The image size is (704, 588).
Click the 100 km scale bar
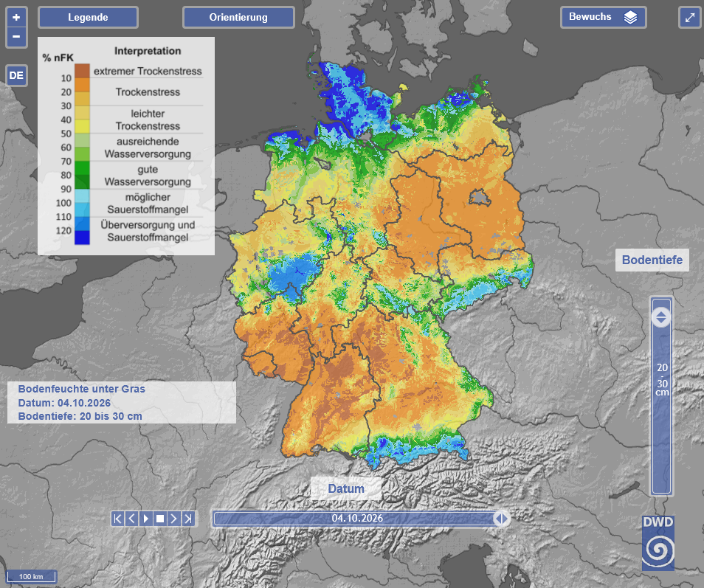[32, 576]
